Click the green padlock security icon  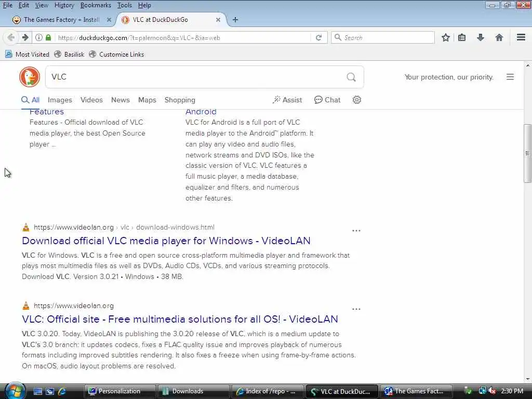[x=48, y=37]
